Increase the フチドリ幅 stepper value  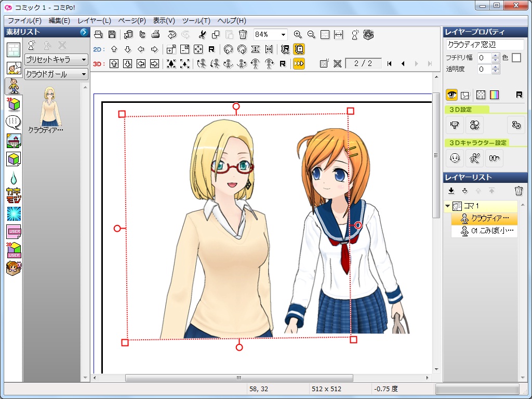point(495,55)
